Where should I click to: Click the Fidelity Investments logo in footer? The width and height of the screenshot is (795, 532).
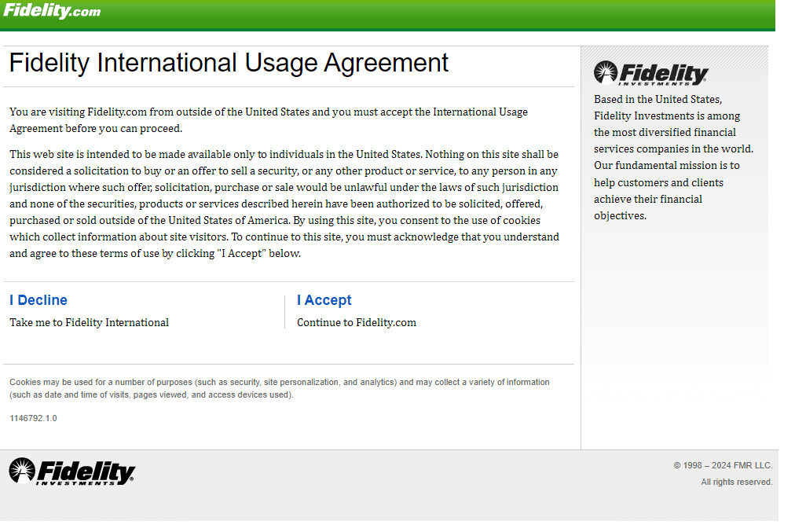pos(72,471)
